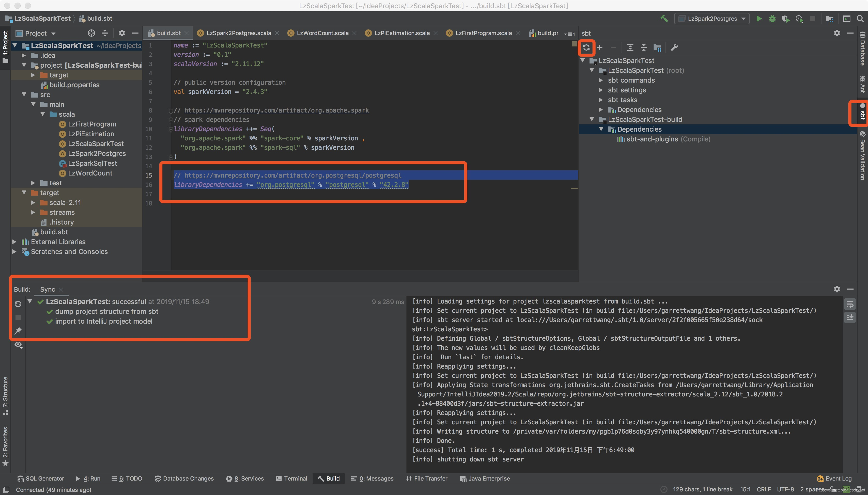Open sbt settings wrench icon

click(674, 47)
